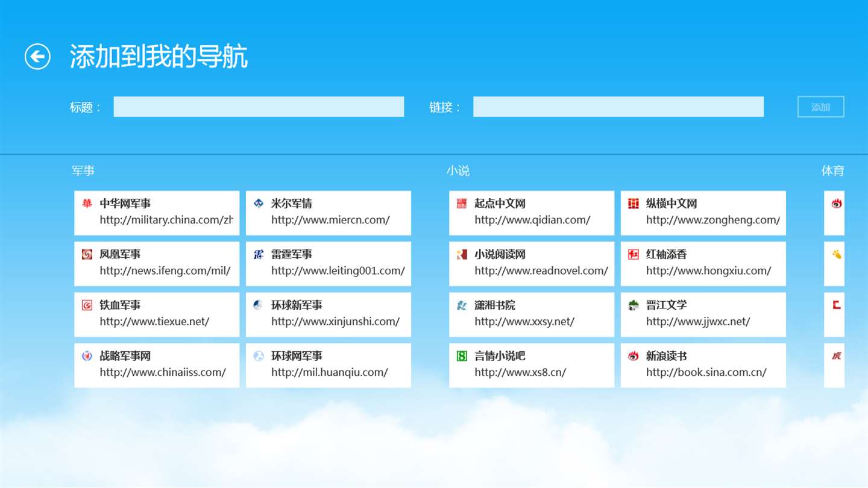Click the http://www.leiting001.com/ URL text
Viewport: 868px width, 488px height.
tap(338, 271)
